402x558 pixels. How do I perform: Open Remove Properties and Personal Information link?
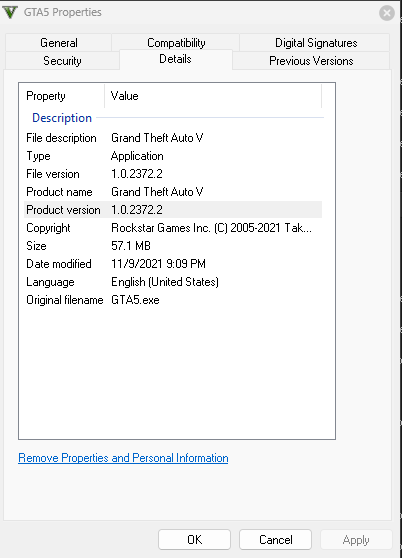point(123,458)
